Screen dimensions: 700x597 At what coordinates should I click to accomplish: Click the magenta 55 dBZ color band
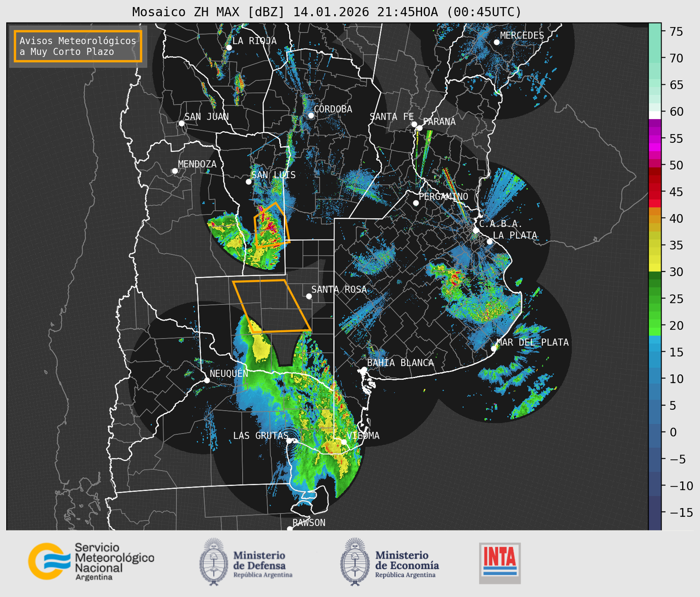[655, 138]
